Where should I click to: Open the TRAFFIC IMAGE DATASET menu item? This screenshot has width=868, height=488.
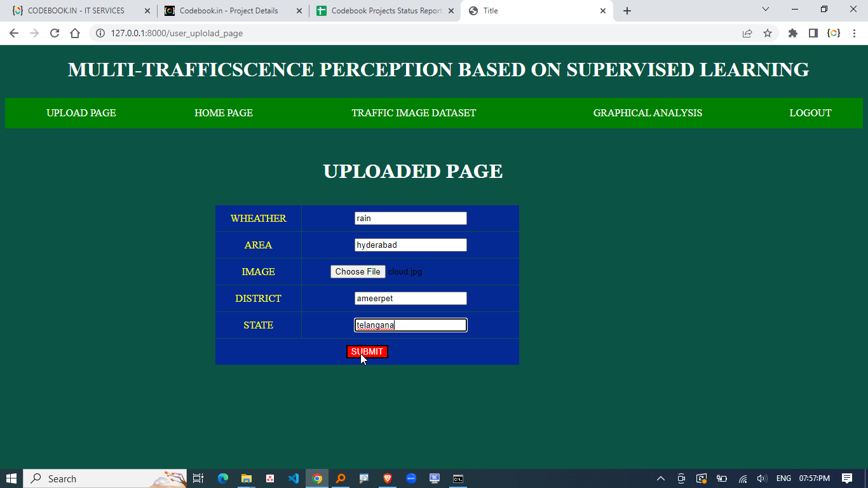tap(414, 113)
